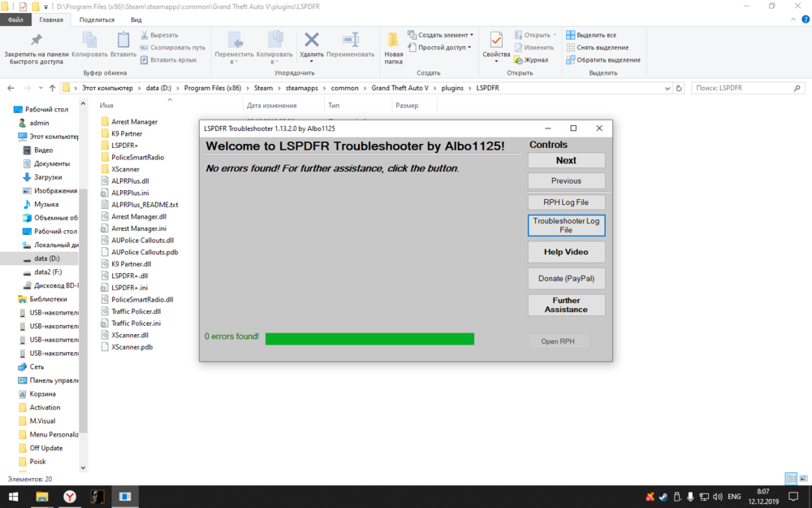Click Скопировать путь in the ribbon
812x508 pixels.
pos(173,48)
